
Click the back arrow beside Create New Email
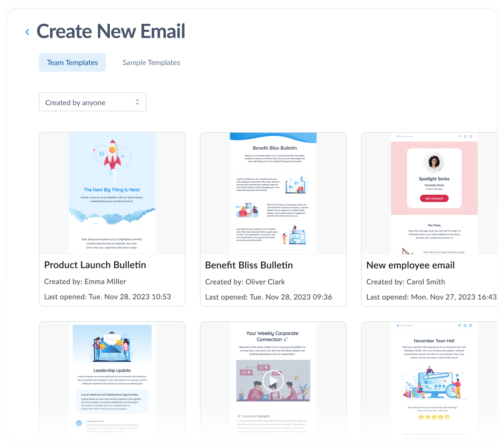click(x=27, y=31)
